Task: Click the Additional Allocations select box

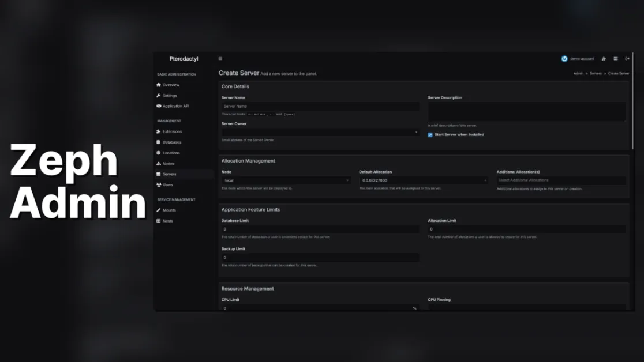Action: click(561, 180)
